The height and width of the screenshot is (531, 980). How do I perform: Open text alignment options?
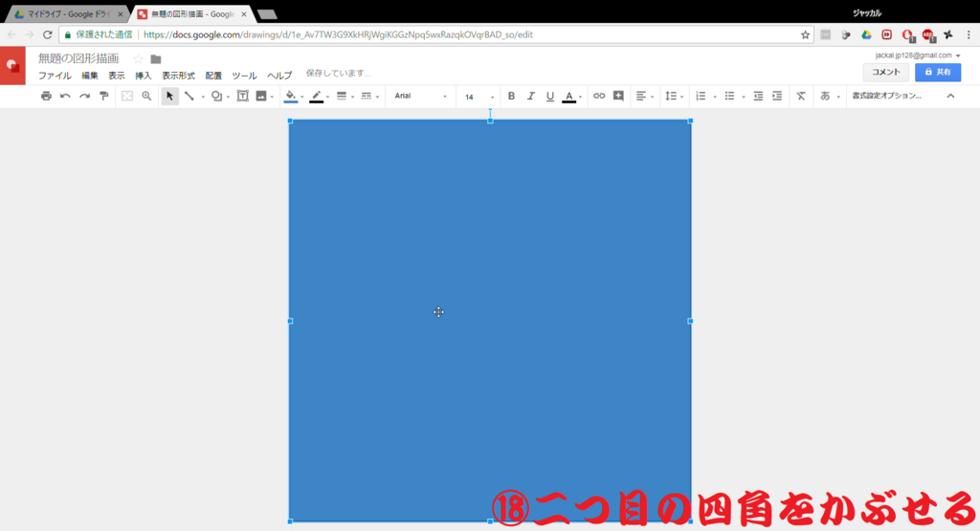tap(640, 97)
